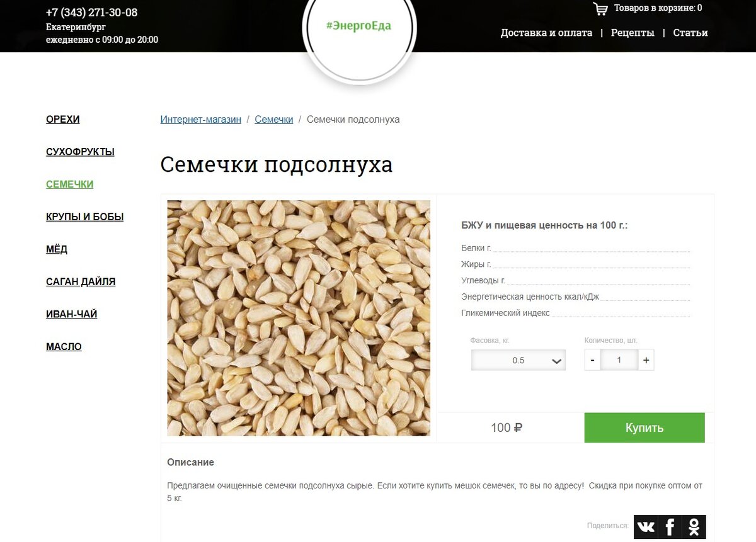Go to Интернет-магазин breadcrumb
The width and height of the screenshot is (756, 542).
(201, 120)
